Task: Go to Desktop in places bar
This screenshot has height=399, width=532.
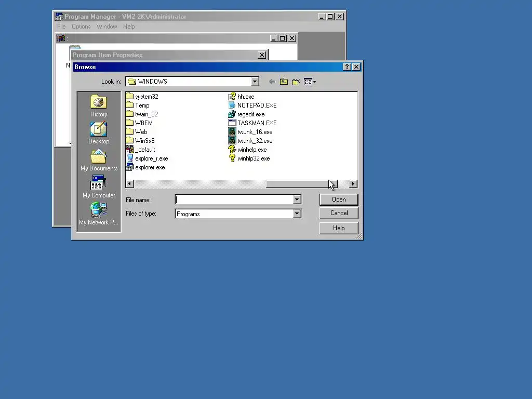Action: tap(99, 133)
